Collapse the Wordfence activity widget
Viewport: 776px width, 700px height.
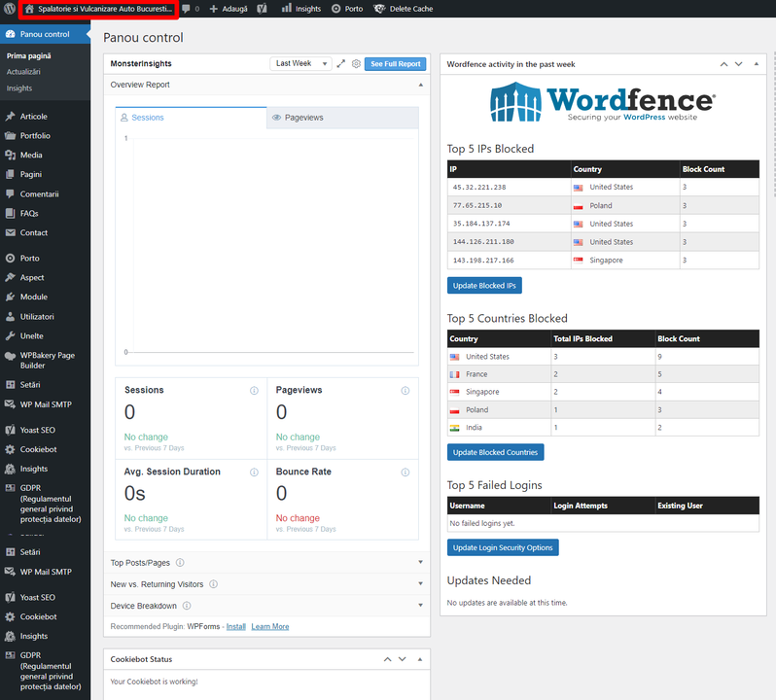coord(757,64)
